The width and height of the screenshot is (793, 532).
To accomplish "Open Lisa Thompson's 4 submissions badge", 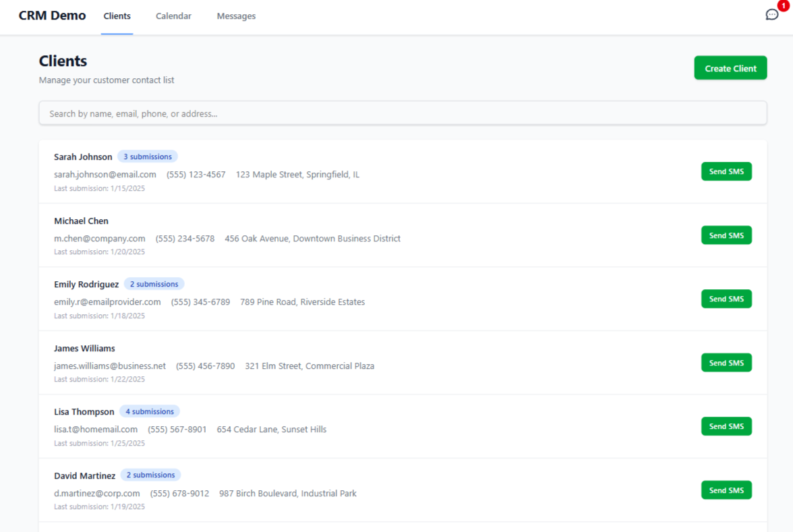I will pos(149,411).
